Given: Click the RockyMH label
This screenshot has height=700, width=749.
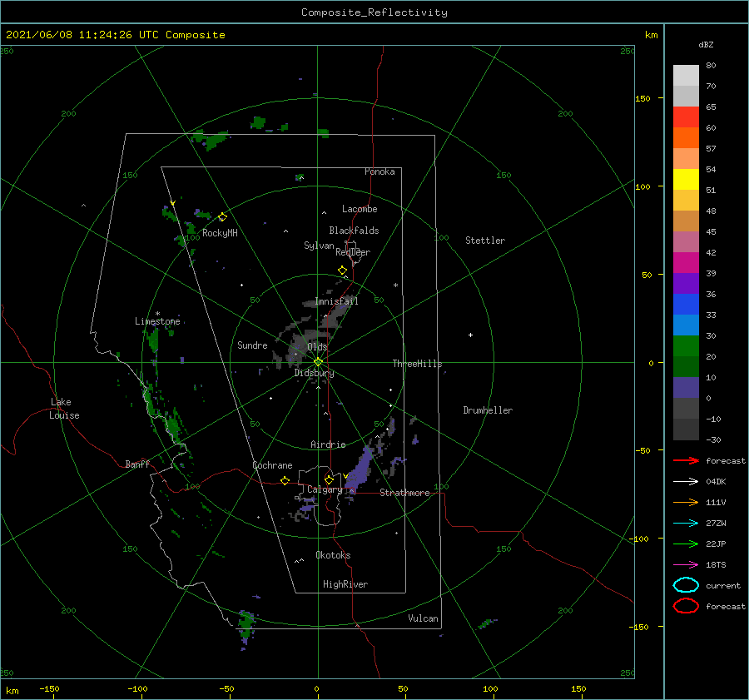Looking at the screenshot, I should (221, 233).
